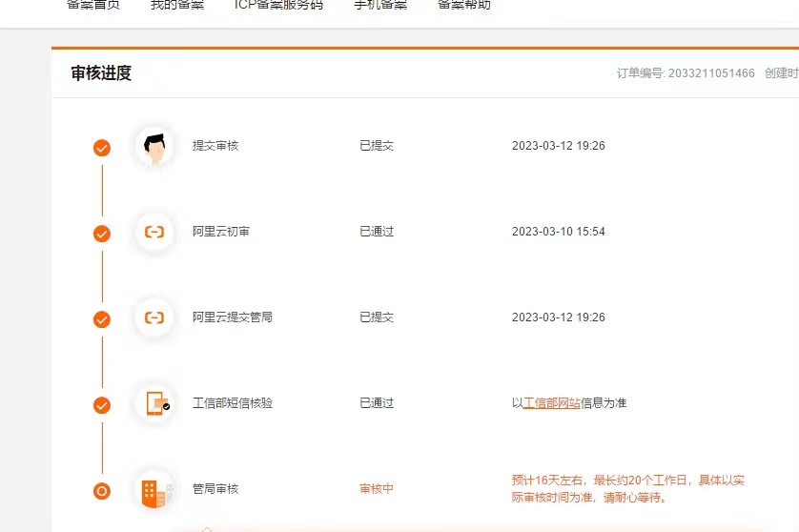Viewport: 799px width, 532px height.
Task: Click the orange estimate note 预计16天左右
Action: point(628,489)
